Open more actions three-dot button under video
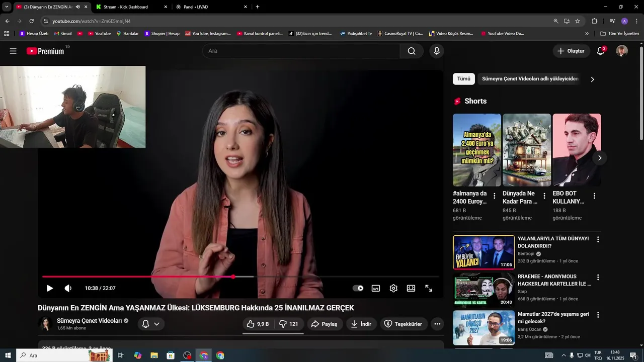This screenshot has width=644, height=362. point(437,324)
